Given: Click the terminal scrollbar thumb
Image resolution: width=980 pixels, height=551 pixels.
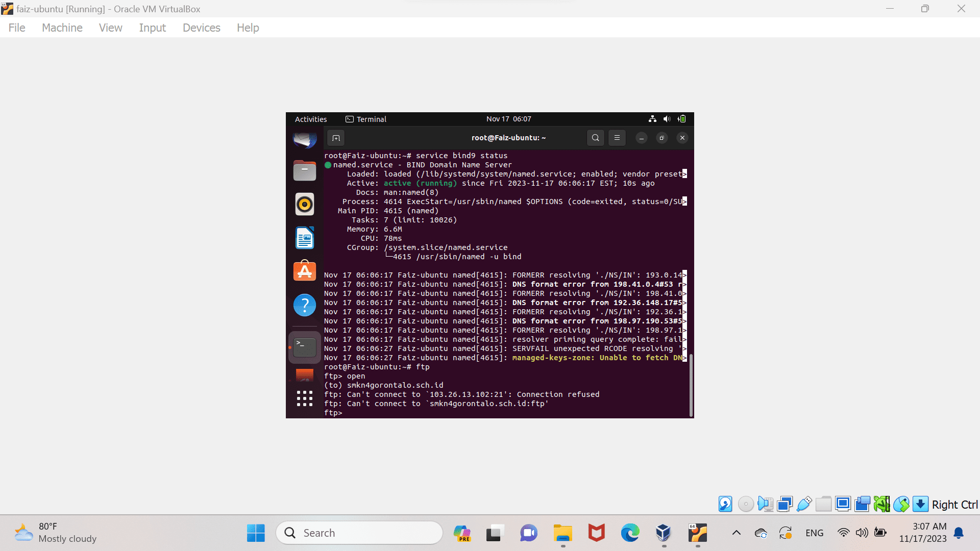Looking at the screenshot, I should pos(691,385).
